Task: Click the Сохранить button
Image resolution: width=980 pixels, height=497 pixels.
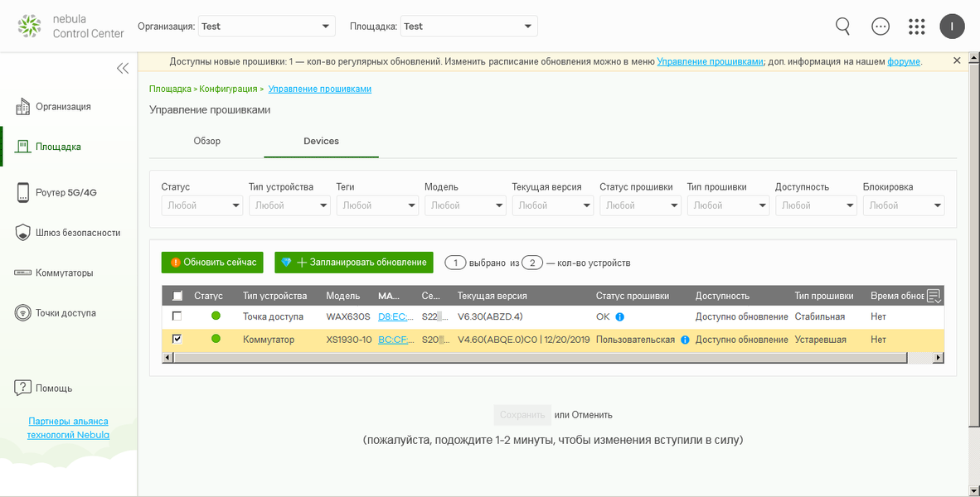Action: point(522,415)
